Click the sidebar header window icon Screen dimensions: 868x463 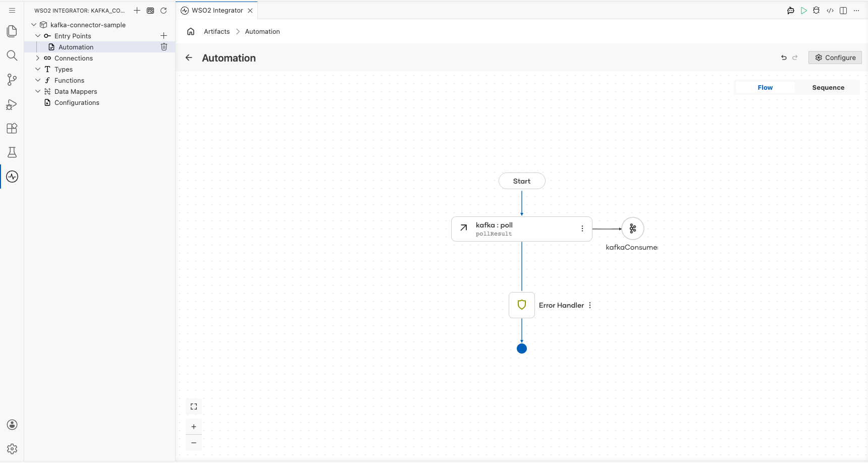click(150, 10)
